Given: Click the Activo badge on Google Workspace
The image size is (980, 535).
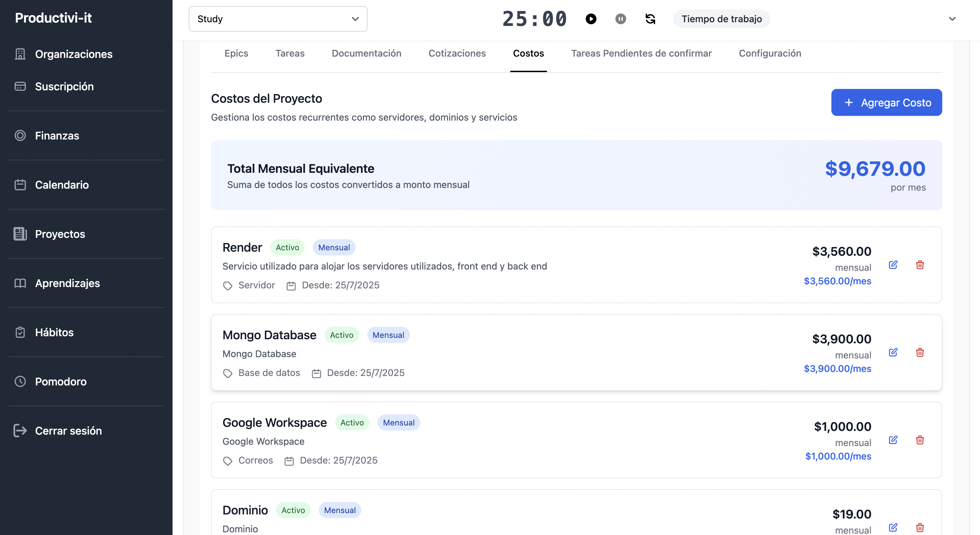Looking at the screenshot, I should (x=352, y=422).
